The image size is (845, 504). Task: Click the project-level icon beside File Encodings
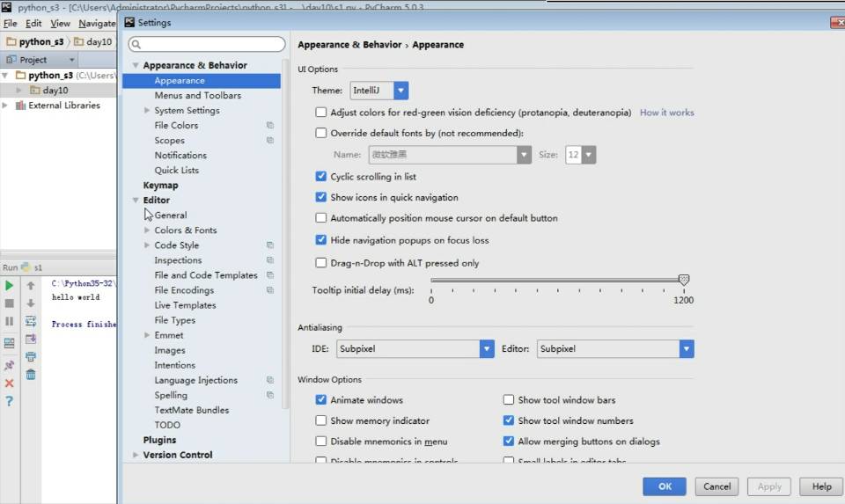pos(270,290)
